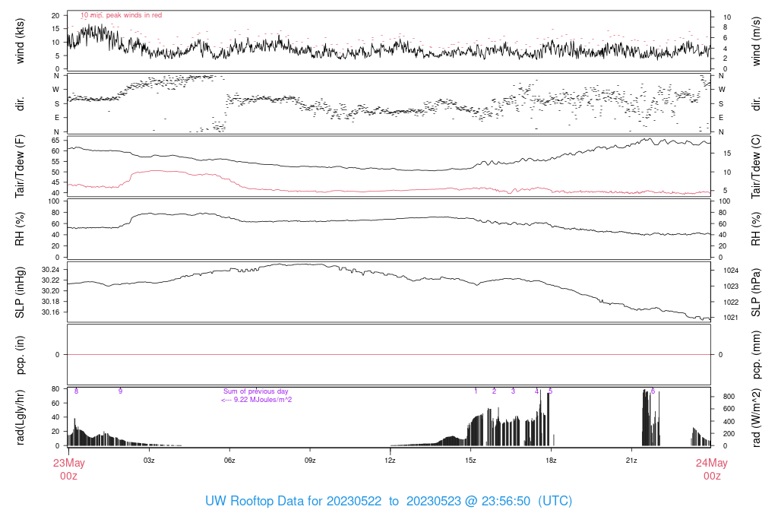
Task: Click the "1021" hPa tick value
Action: [731, 318]
